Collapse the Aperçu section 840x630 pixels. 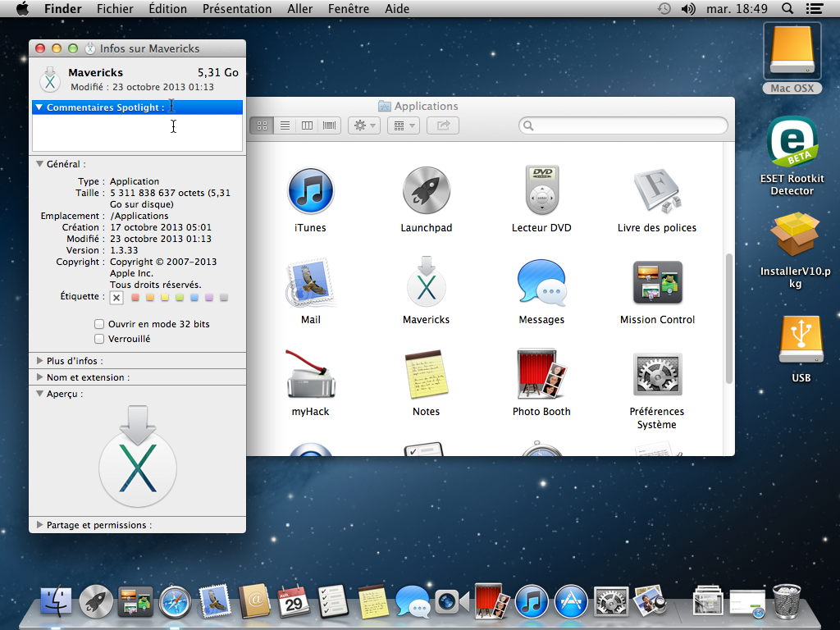(x=39, y=394)
